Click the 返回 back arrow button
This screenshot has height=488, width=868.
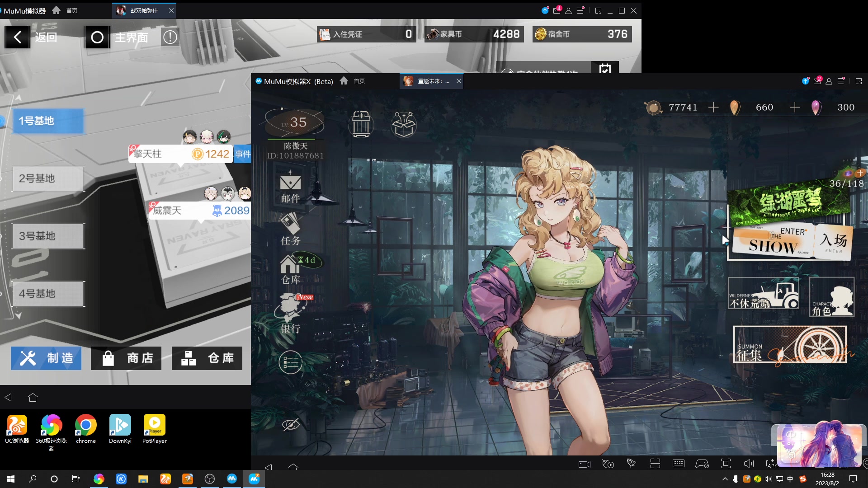(17, 37)
